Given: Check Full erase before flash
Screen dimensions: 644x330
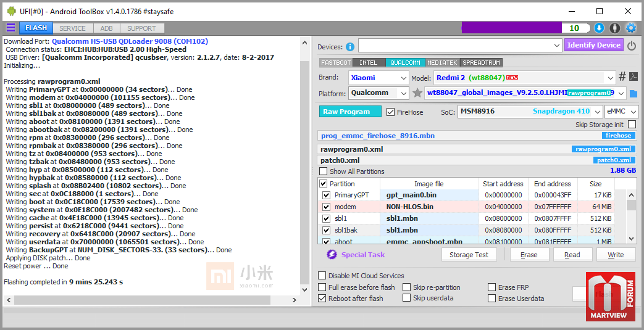Looking at the screenshot, I should pos(322,287).
